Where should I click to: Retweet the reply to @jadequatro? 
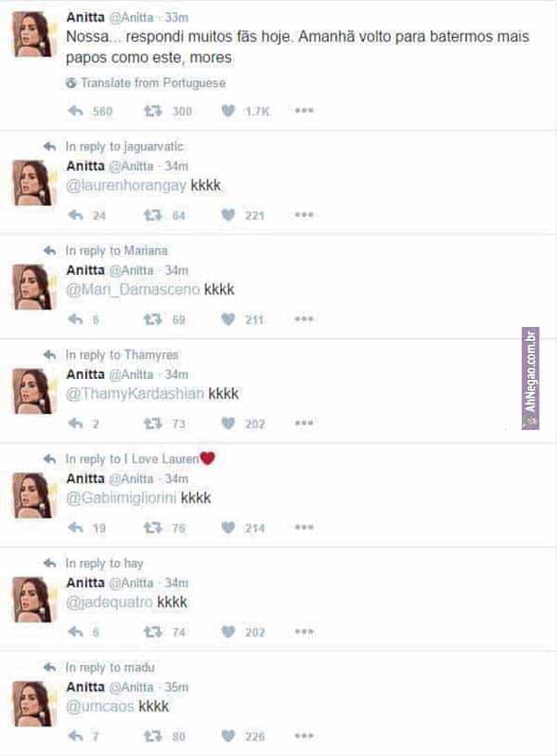point(153,632)
